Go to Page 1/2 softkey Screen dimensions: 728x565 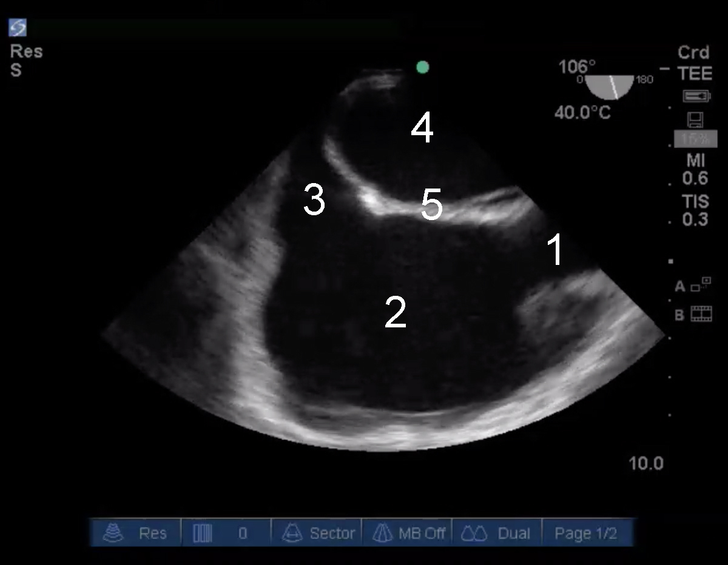pos(586,533)
